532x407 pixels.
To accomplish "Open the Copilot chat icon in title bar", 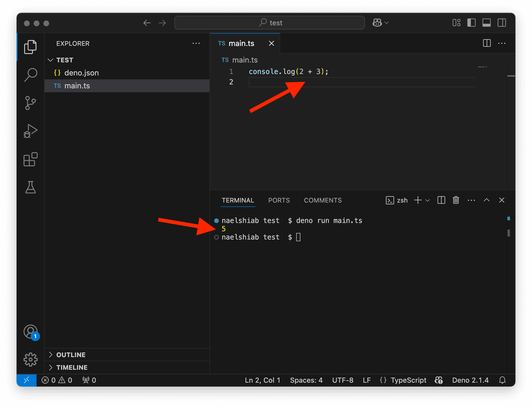I will click(x=377, y=23).
